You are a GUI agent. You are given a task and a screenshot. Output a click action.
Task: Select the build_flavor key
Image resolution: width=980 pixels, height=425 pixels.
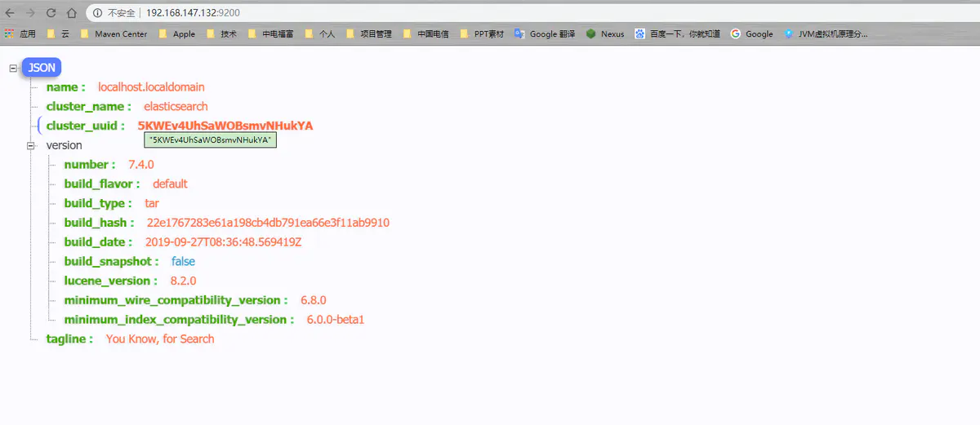tap(102, 184)
